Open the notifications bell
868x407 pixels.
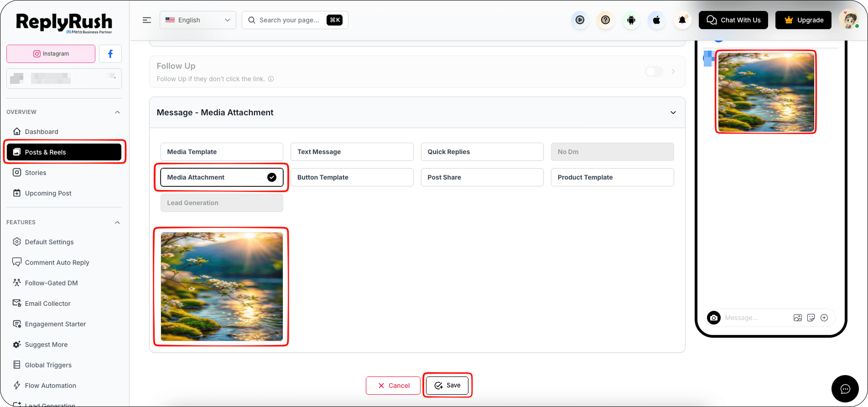pos(682,20)
